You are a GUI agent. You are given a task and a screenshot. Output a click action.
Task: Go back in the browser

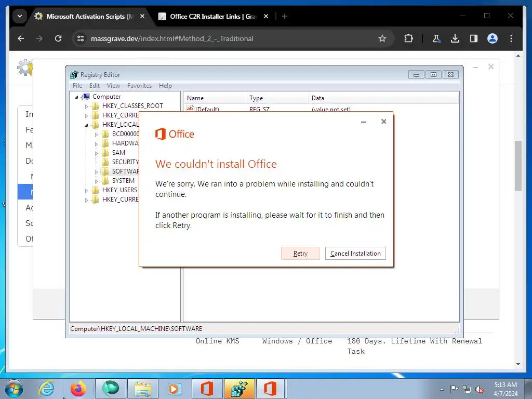[x=21, y=38]
